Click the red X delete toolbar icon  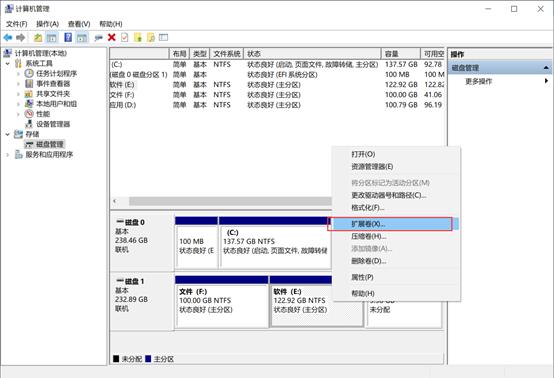click(112, 37)
